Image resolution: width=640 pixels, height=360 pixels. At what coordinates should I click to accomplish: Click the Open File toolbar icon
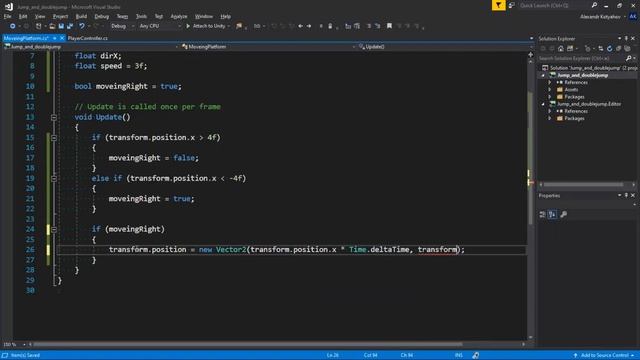click(52, 26)
